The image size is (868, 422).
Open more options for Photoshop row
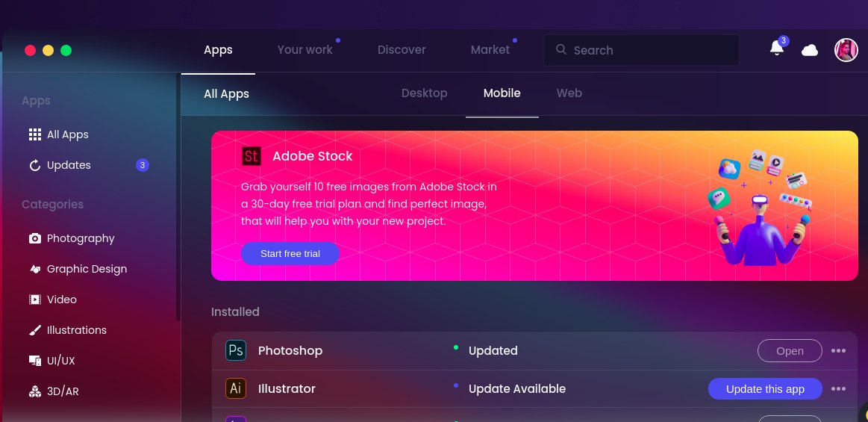coord(838,350)
